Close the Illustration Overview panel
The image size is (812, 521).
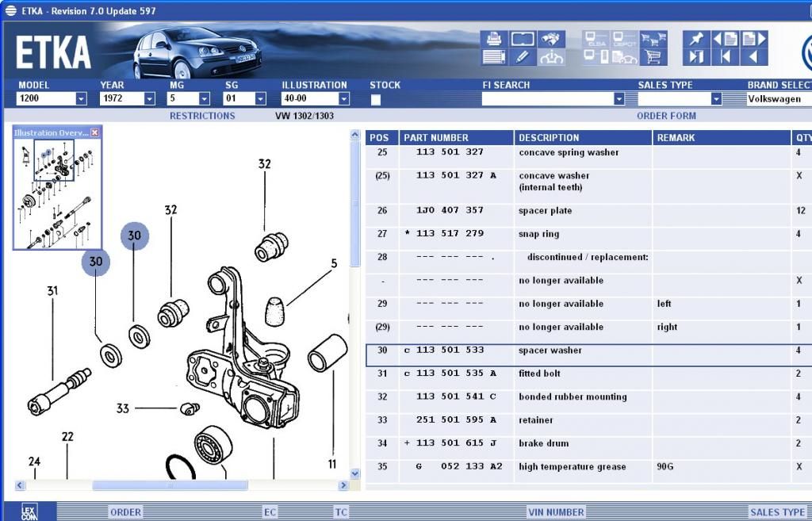95,132
